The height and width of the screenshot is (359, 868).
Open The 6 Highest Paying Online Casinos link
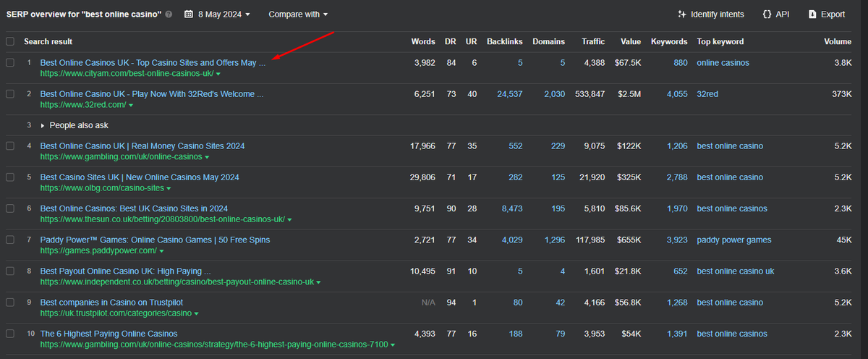[109, 334]
